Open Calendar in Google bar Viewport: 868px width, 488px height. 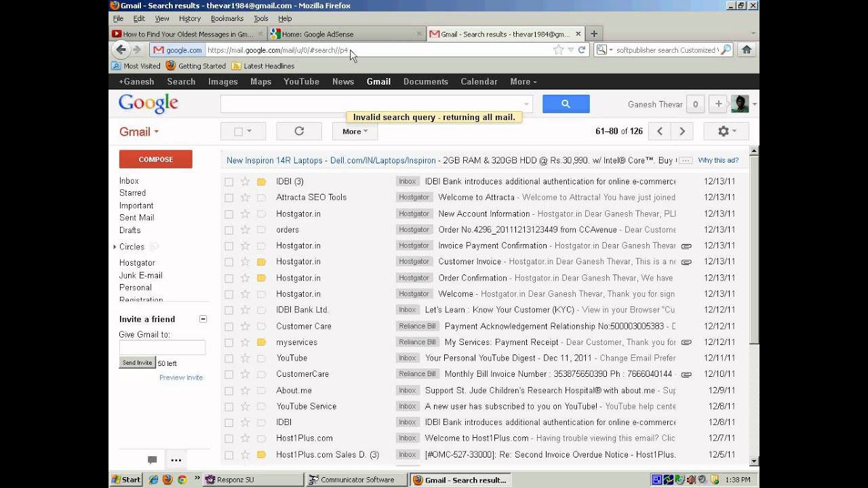[x=479, y=81]
